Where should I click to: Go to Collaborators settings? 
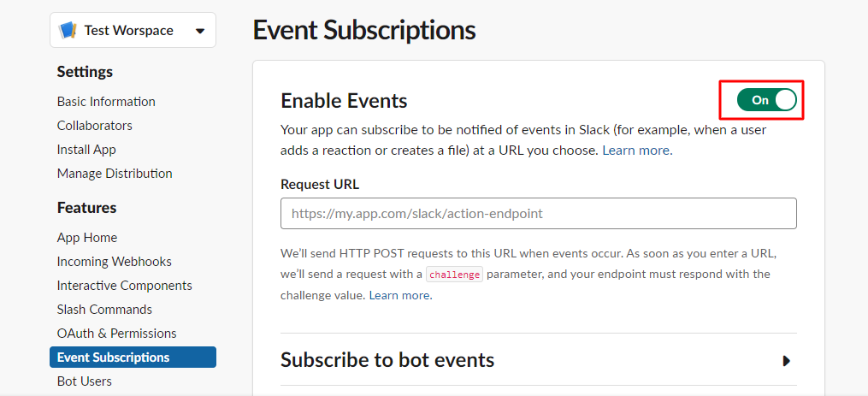click(94, 126)
